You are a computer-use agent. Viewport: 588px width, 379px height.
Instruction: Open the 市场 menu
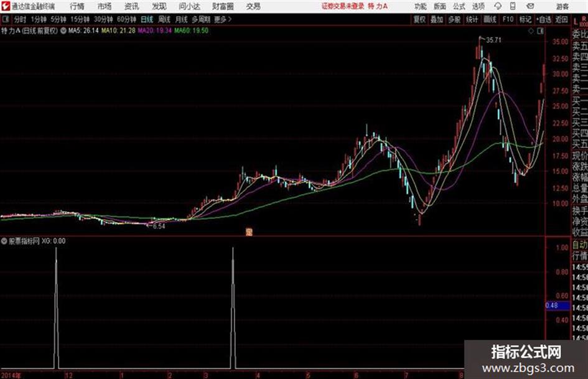(105, 6)
